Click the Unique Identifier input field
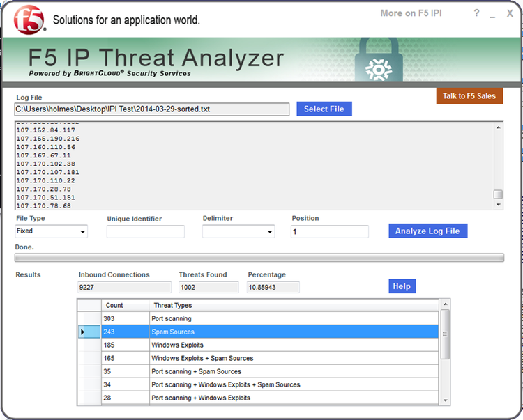 [x=146, y=231]
